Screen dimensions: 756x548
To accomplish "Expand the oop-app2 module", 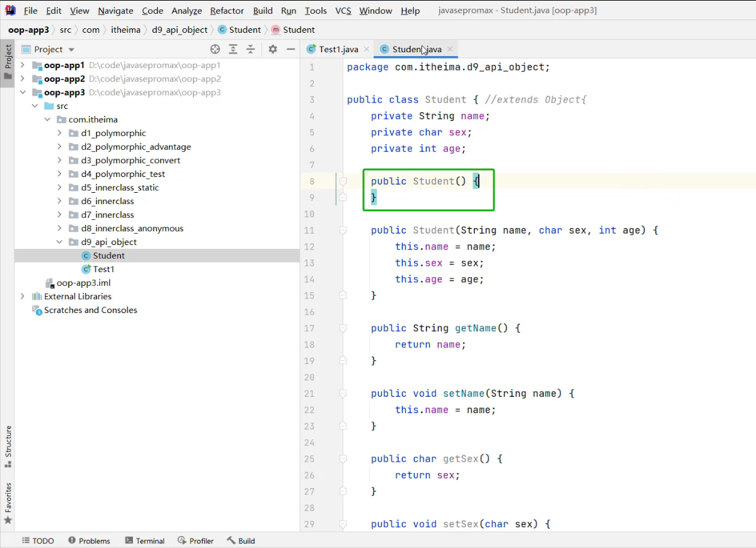I will [23, 79].
